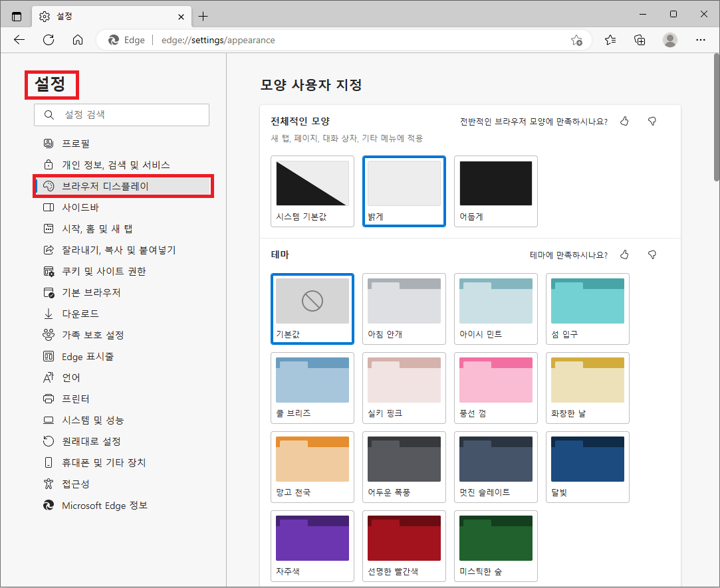The width and height of the screenshot is (720, 588).
Task: Thumbs down for 테마 feedback
Action: 652,254
